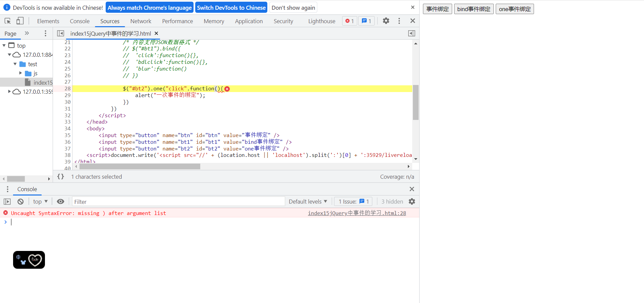The width and height of the screenshot is (644, 303).
Task: Click the live expression eye icon
Action: tap(60, 202)
